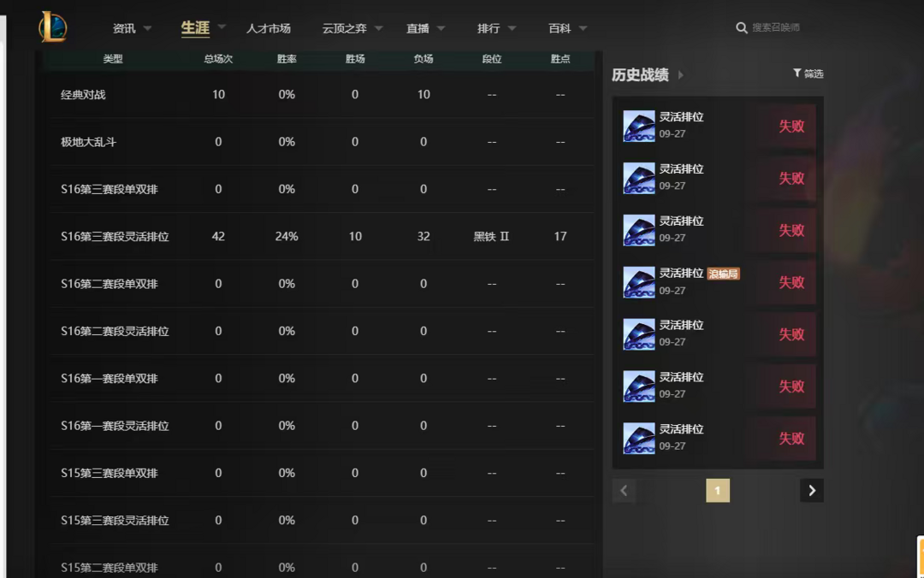Click the 经典对战 row label
Screen dimensions: 924x578
(x=83, y=94)
